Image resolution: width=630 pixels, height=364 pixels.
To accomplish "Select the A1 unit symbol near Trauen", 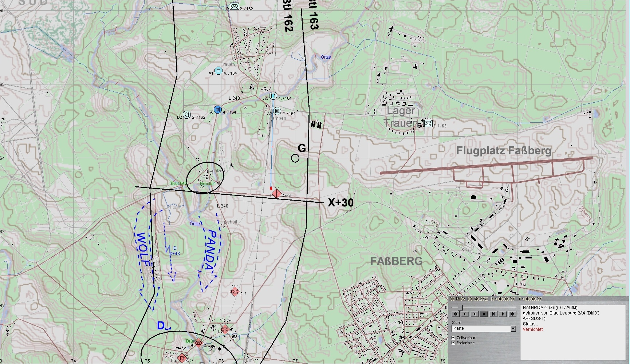I will point(218,71).
